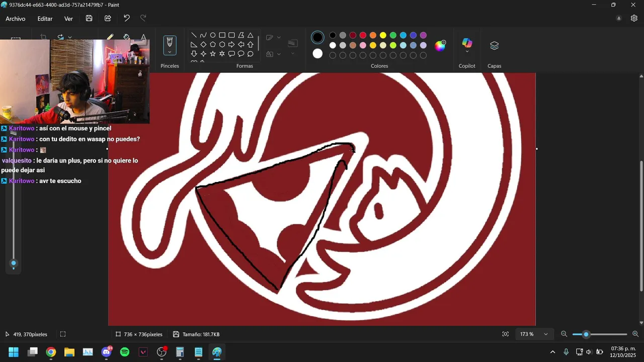The image size is (644, 362).
Task: Choose the pentagon shape
Action: pos(213,44)
